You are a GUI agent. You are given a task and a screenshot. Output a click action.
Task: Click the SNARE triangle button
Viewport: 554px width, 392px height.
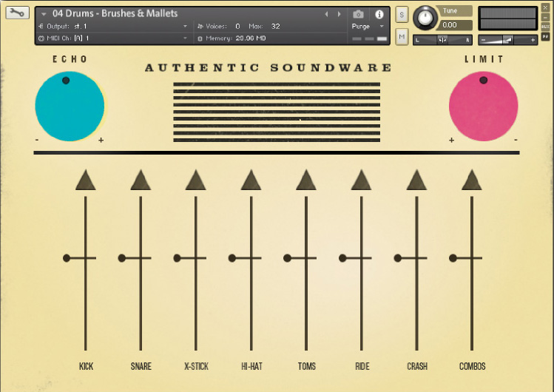[x=141, y=180]
